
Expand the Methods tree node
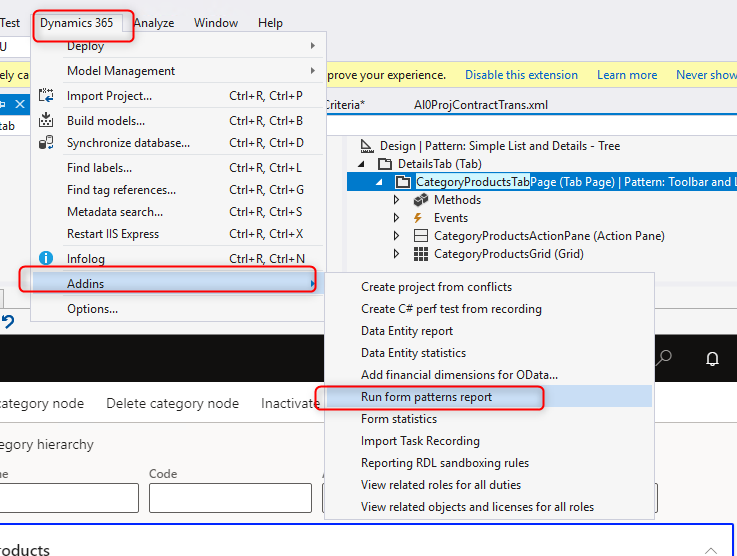[x=398, y=200]
